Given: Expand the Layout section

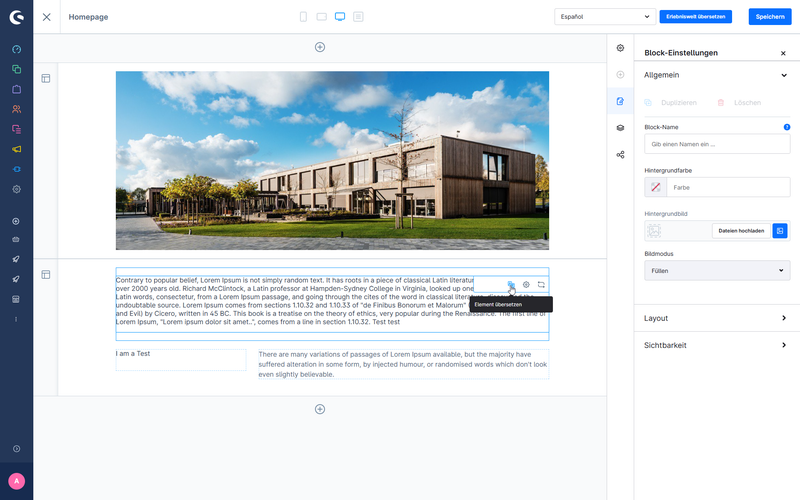Looking at the screenshot, I should (716, 318).
